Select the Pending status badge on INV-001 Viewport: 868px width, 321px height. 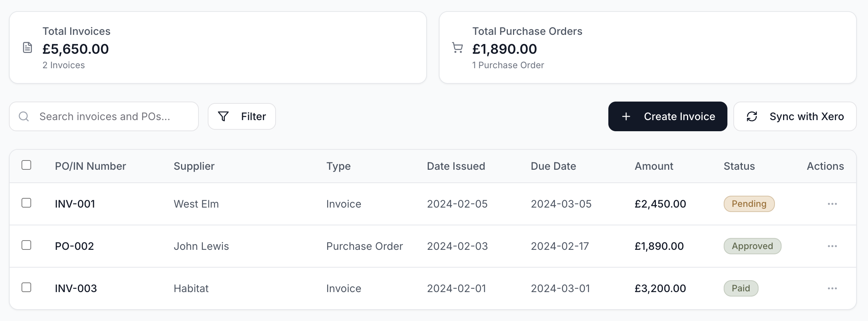point(749,203)
